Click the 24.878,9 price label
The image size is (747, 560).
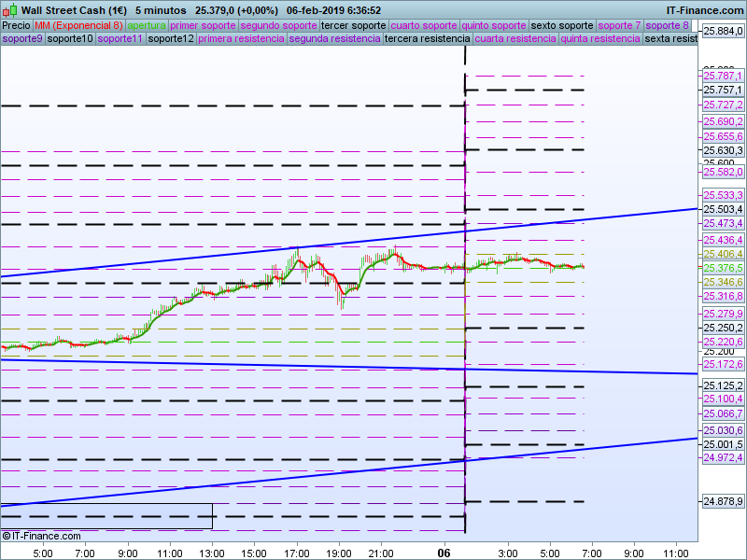pyautogui.click(x=723, y=501)
